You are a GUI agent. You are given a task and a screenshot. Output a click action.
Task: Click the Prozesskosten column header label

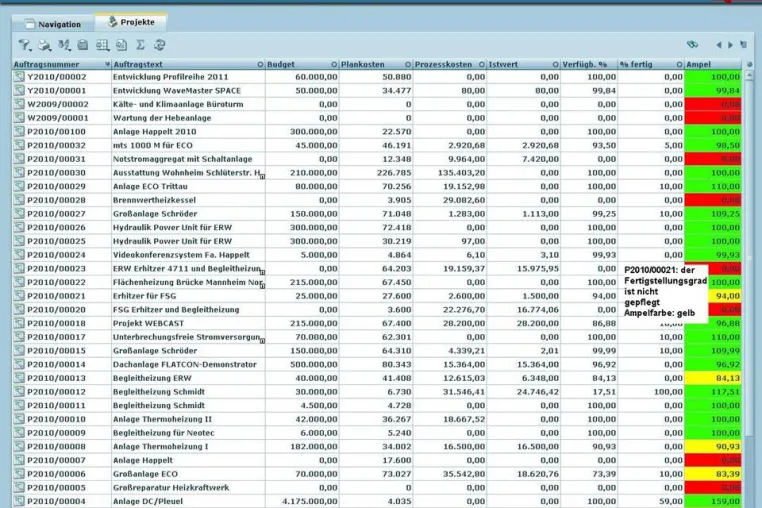click(443, 64)
